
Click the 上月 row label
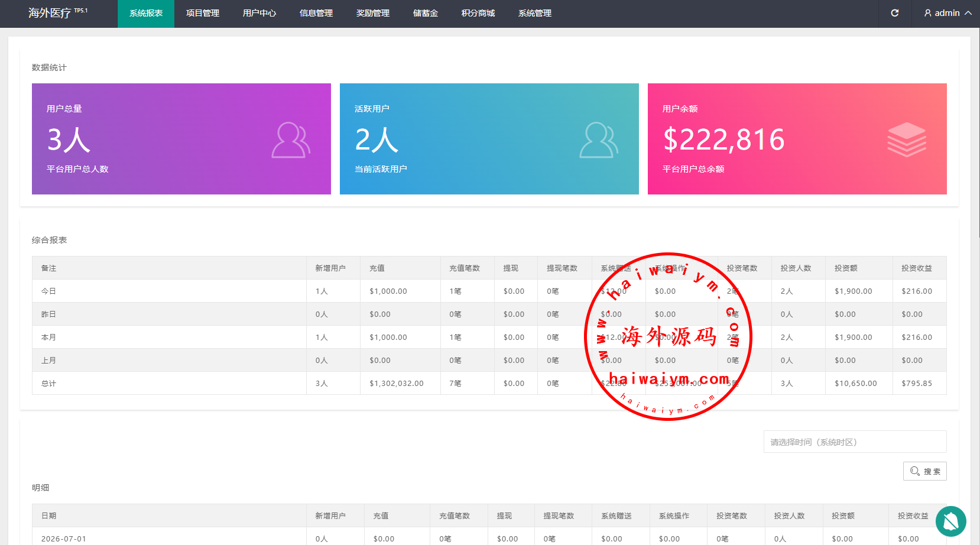coord(48,361)
